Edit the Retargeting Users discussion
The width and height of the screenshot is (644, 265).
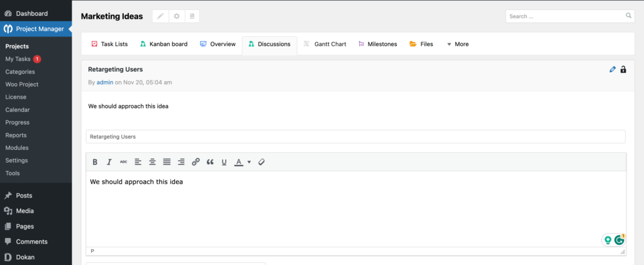pos(613,69)
